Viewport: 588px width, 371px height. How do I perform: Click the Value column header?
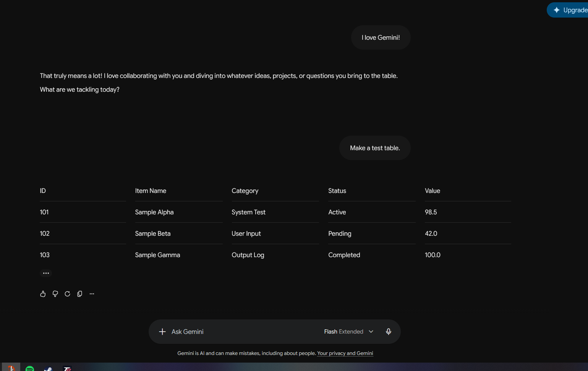(x=432, y=191)
